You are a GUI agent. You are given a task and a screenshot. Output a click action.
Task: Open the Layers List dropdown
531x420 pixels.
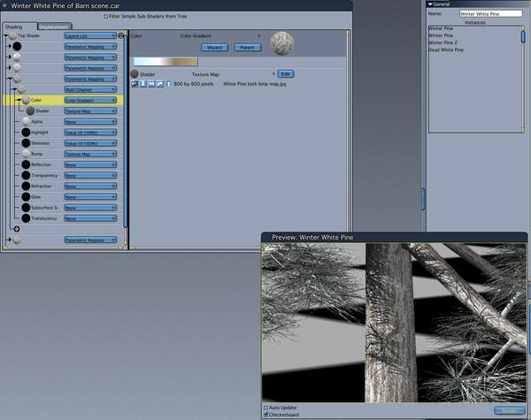pos(90,35)
